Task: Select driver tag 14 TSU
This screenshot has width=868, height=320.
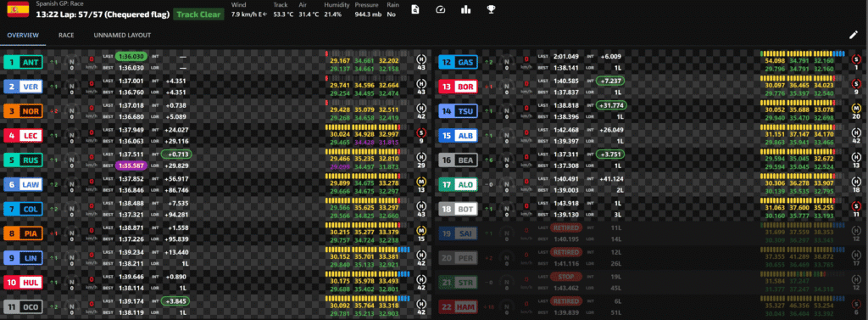Action: tap(459, 111)
